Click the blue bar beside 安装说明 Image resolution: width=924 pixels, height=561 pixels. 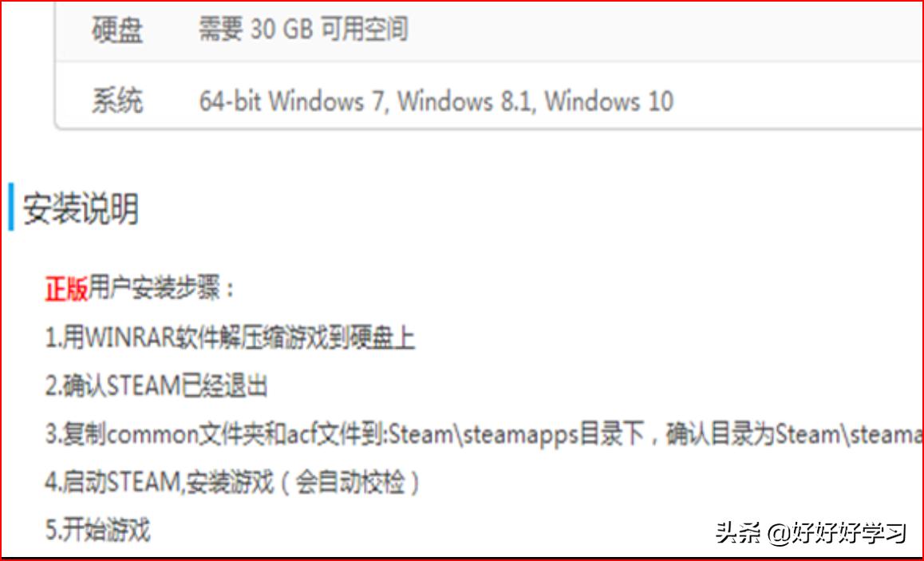tap(10, 206)
